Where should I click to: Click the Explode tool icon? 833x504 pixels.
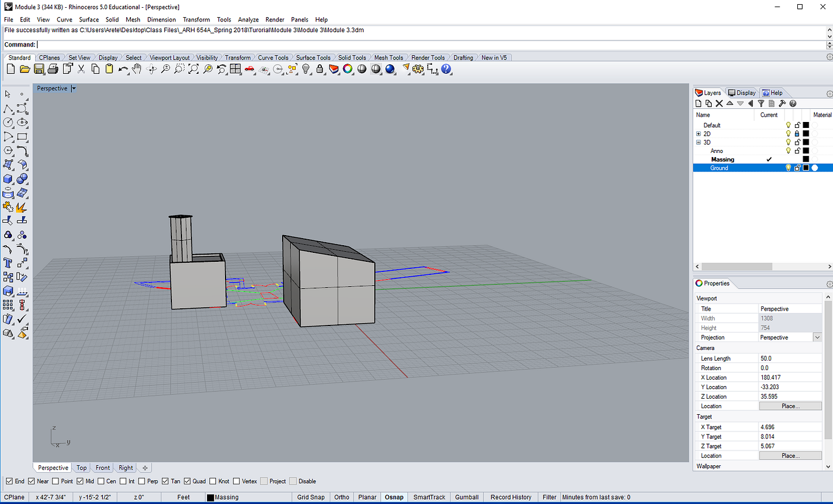click(22, 207)
